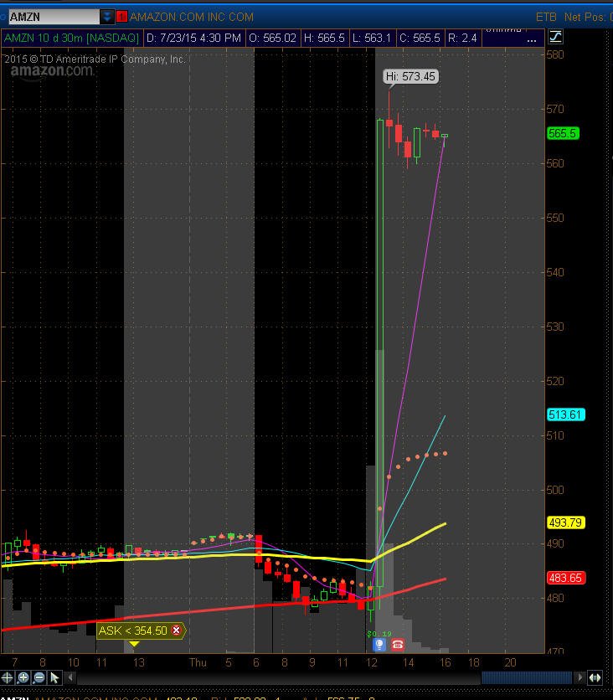Remove the ASK < 354.50 alert
The image size is (613, 700).
[177, 631]
